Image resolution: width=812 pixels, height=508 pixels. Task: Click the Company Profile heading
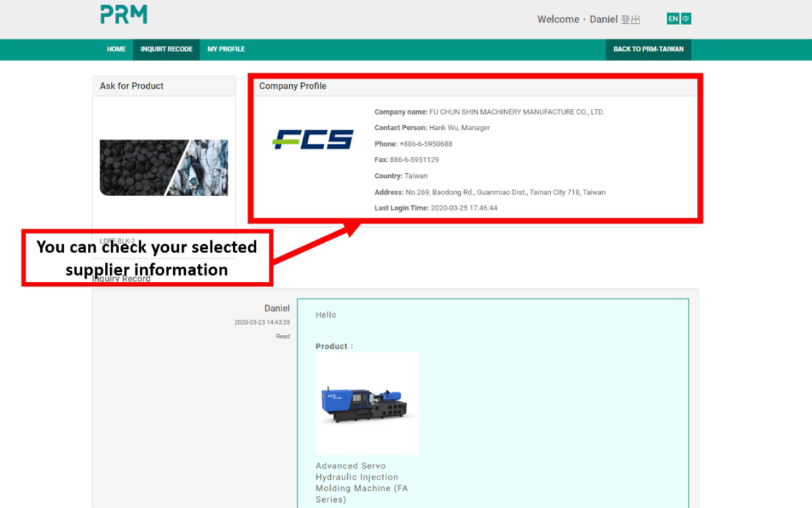click(x=293, y=86)
